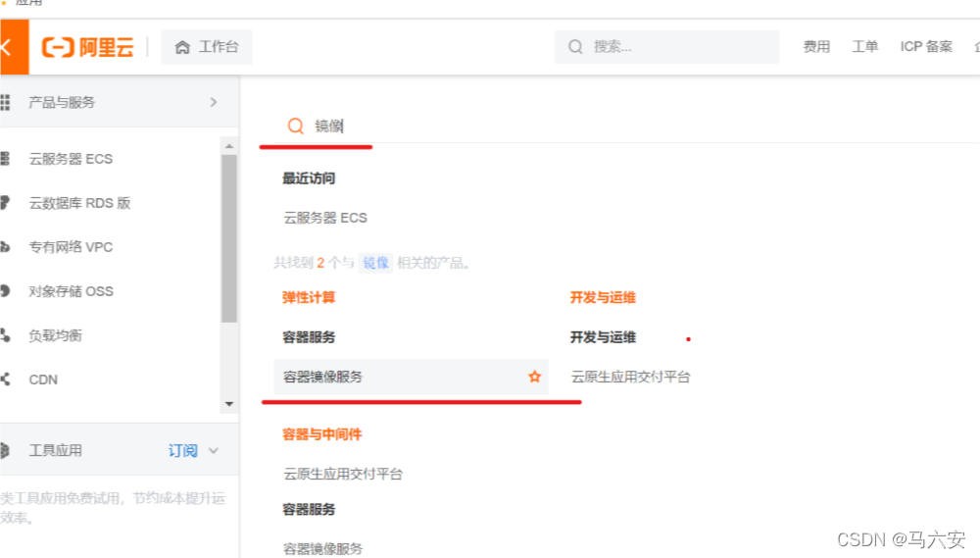Click the 容器服务 subheading under 弹性计算
This screenshot has width=980, height=558.
coord(309,337)
